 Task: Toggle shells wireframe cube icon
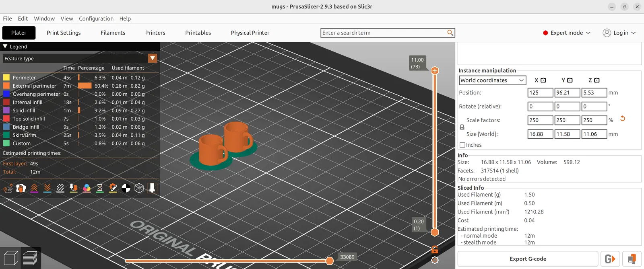tap(139, 188)
